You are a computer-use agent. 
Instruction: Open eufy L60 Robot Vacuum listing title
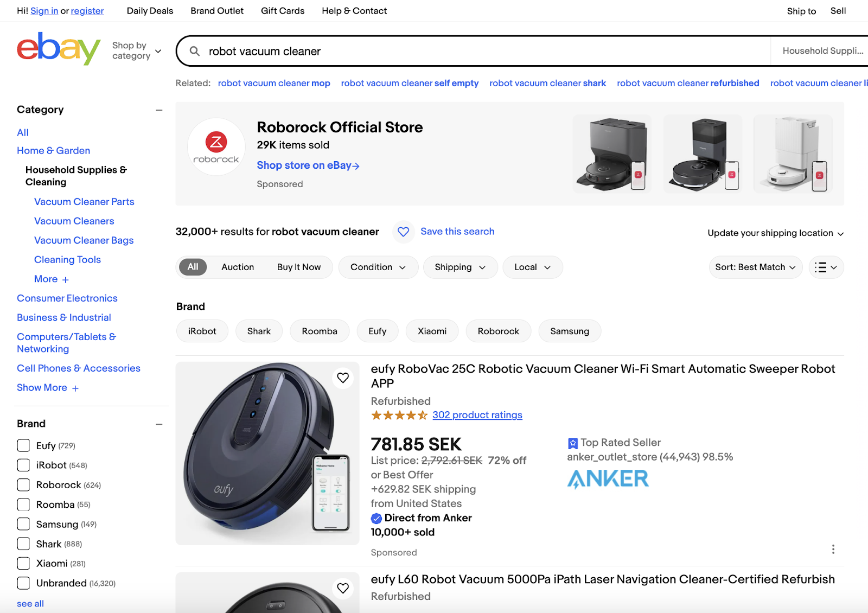click(603, 579)
